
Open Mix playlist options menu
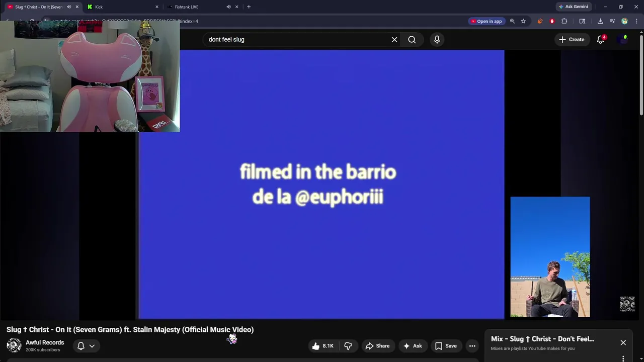point(623,358)
